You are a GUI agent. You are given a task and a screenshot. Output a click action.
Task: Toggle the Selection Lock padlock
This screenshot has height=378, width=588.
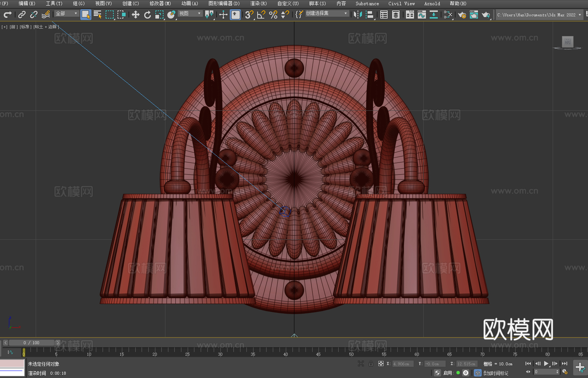point(371,364)
